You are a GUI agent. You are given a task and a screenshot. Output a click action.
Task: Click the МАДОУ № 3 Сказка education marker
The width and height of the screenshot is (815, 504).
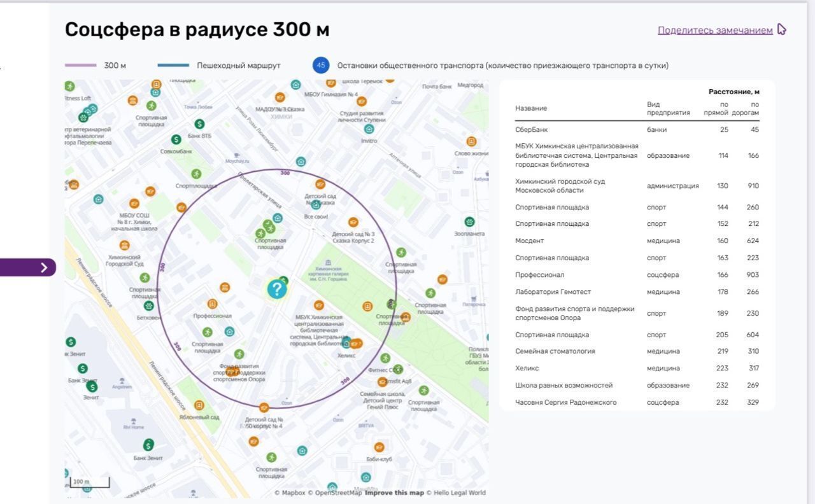[280, 97]
